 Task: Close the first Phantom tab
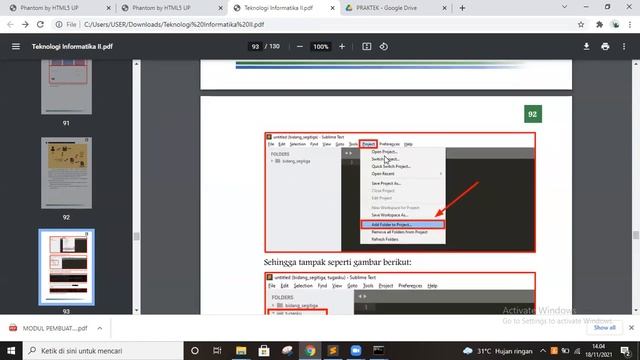coord(108,8)
